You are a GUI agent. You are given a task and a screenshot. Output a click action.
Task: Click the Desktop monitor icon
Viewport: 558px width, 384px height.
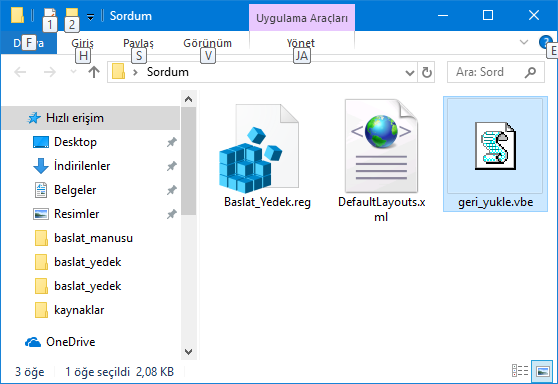[41, 142]
